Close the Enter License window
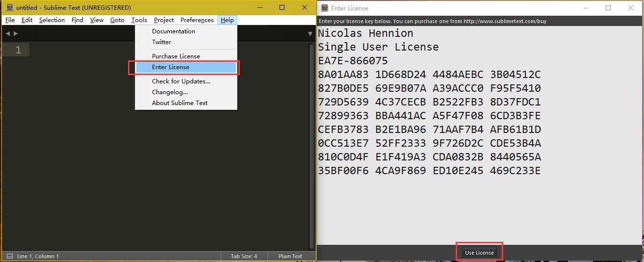The height and width of the screenshot is (262, 644). 631,8
